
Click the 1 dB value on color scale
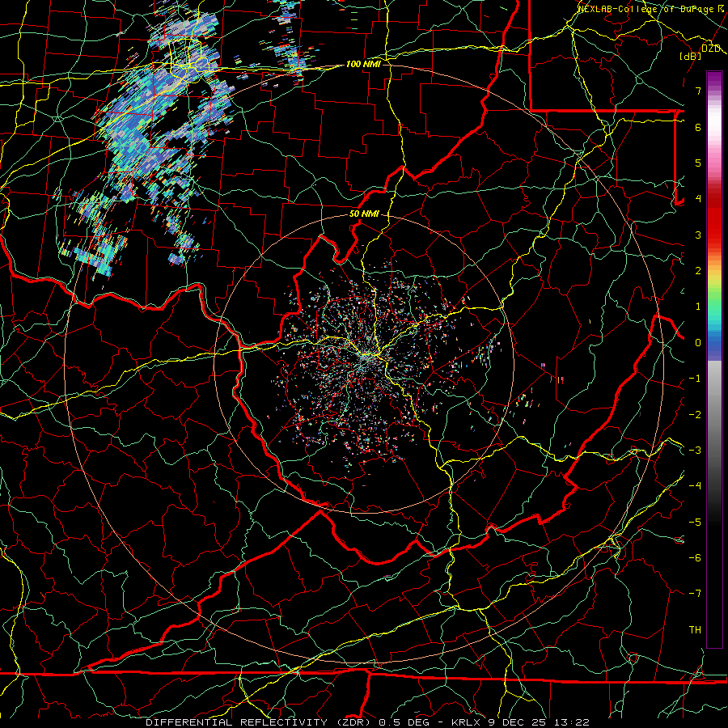[698, 307]
